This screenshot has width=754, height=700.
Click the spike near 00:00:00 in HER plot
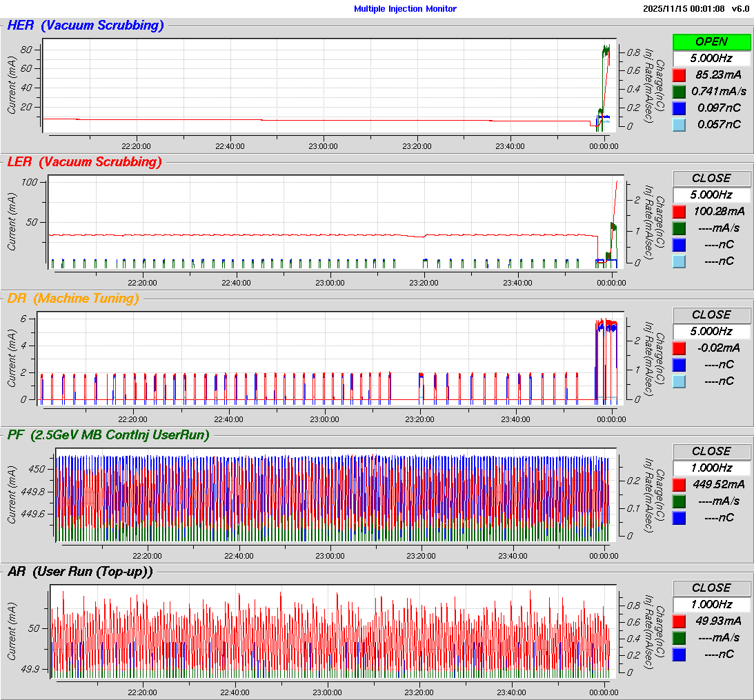[606, 52]
